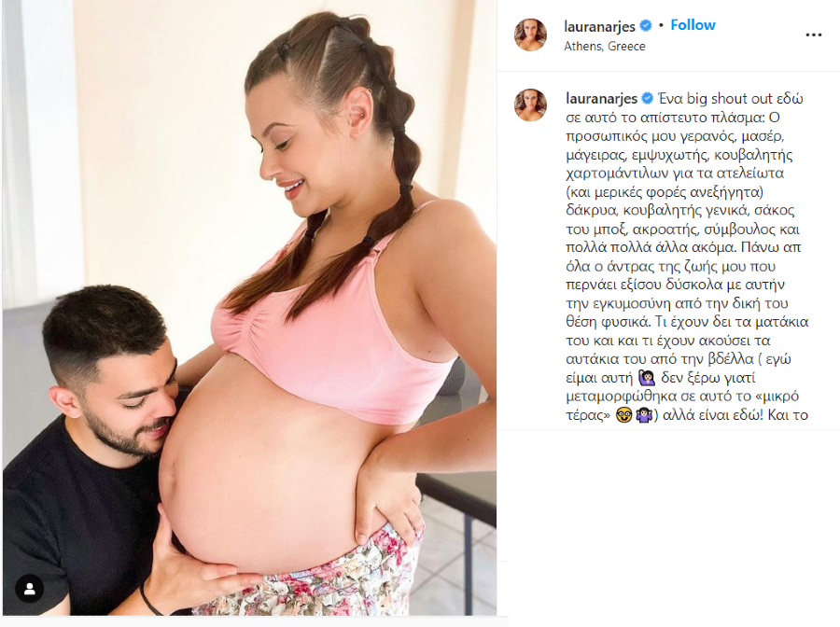Click the nerd face emoji in caption
This screenshot has height=627, width=840.
click(623, 415)
